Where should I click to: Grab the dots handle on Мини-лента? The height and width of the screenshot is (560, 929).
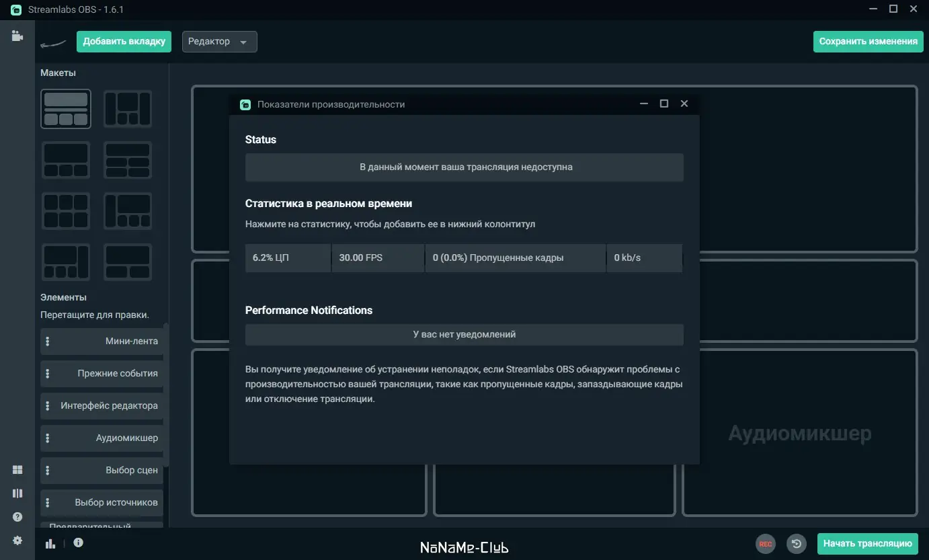click(47, 342)
